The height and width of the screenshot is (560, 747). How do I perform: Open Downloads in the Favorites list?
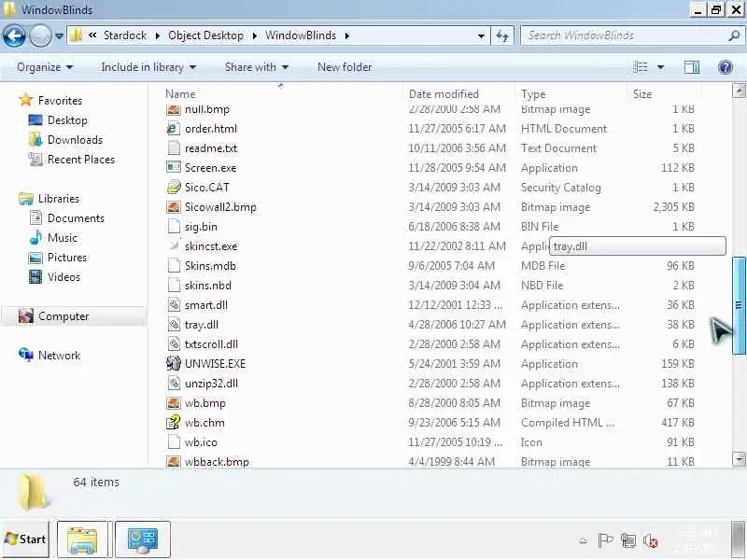pyautogui.click(x=75, y=139)
